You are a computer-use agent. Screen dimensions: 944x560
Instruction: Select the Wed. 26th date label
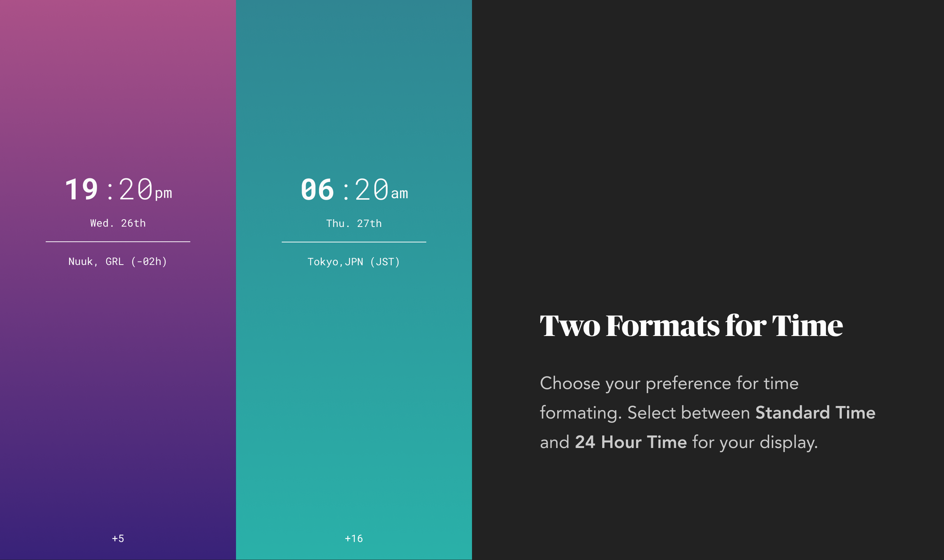[x=118, y=223]
